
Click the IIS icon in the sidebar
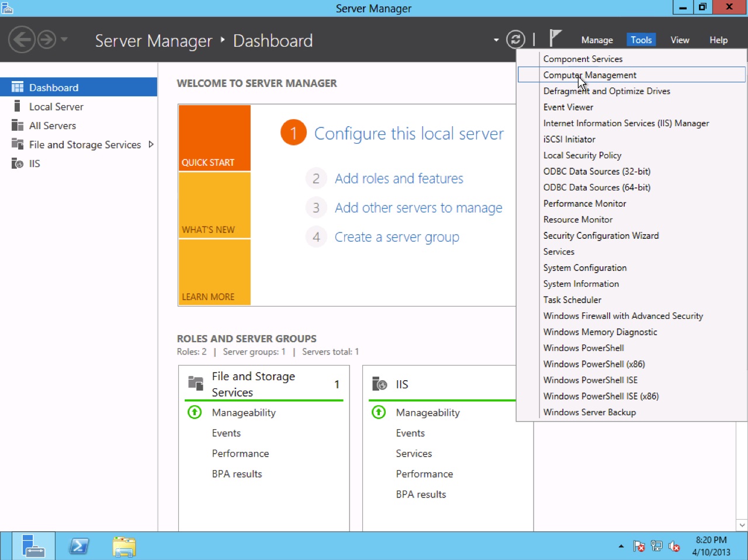coord(17,164)
